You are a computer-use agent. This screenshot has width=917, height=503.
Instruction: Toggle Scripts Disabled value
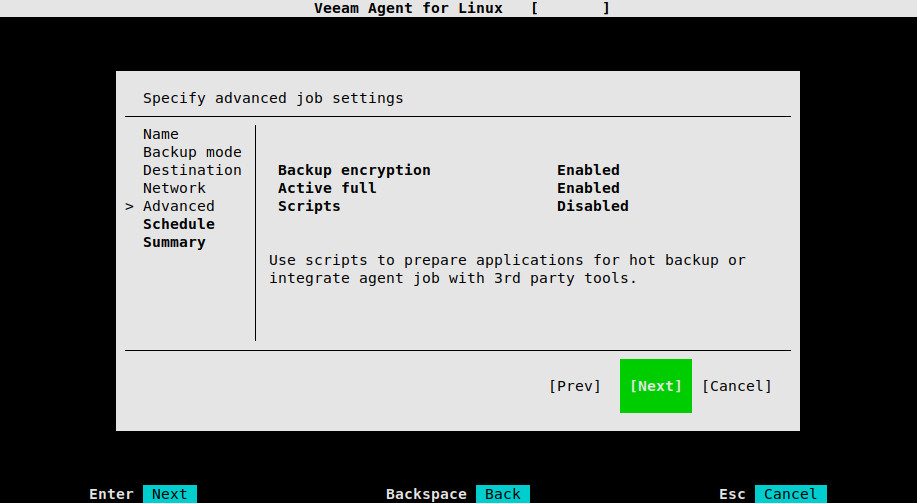pyautogui.click(x=592, y=206)
